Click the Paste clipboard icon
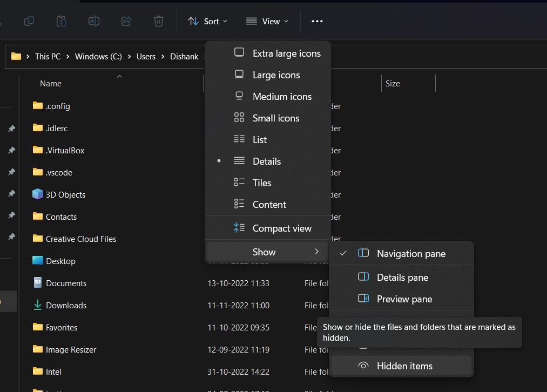Screen dimensions: 547x392 [x=62, y=21]
